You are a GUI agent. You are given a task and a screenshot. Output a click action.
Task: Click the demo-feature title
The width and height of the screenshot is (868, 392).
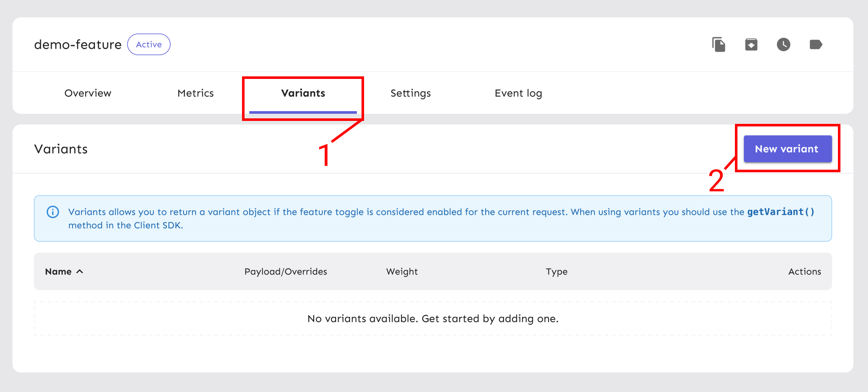[x=78, y=45]
